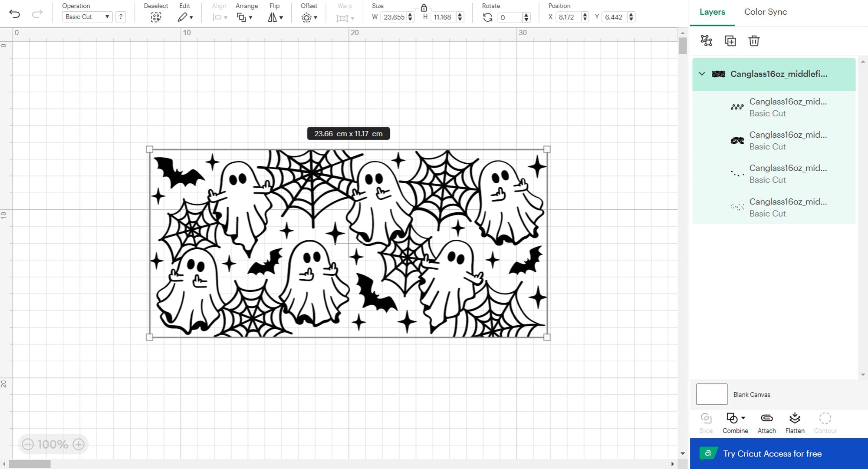The image size is (868, 469).
Task: Click the bottom-left selection corner handle
Action: [150, 337]
